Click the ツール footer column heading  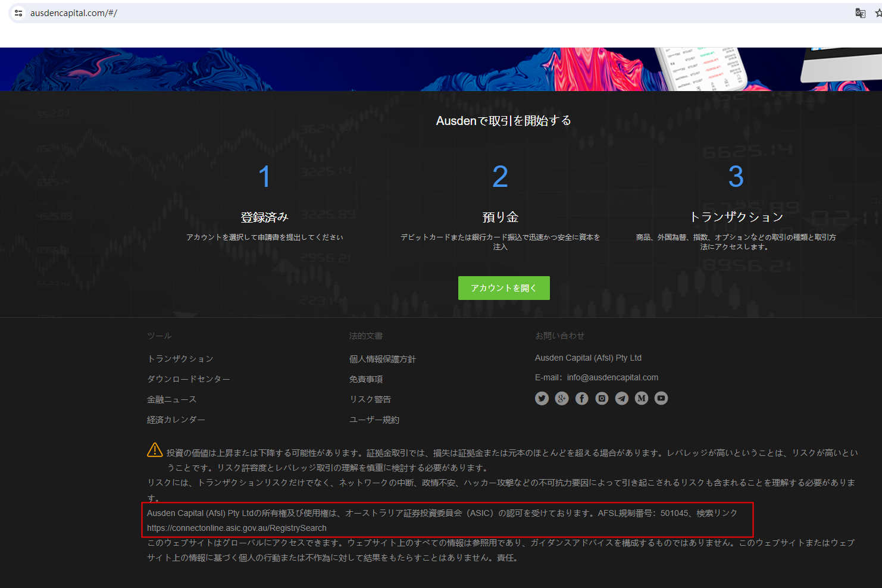pyautogui.click(x=159, y=336)
